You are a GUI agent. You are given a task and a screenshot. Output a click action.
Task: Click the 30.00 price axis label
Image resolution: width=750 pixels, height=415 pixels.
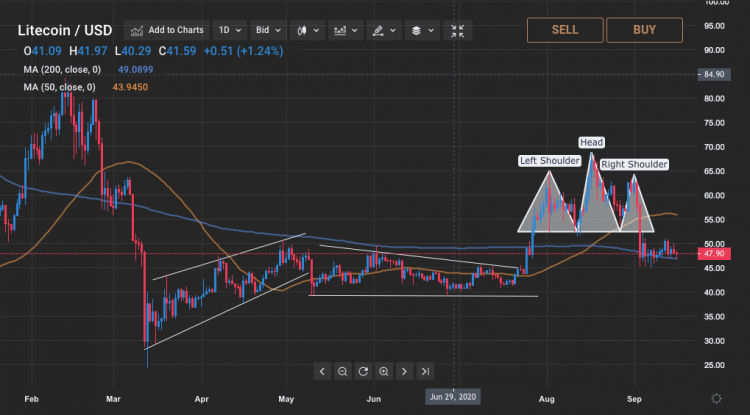(714, 341)
